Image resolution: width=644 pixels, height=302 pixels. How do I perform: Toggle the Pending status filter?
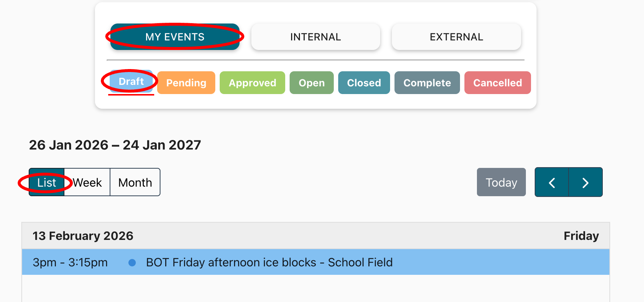pos(186,83)
